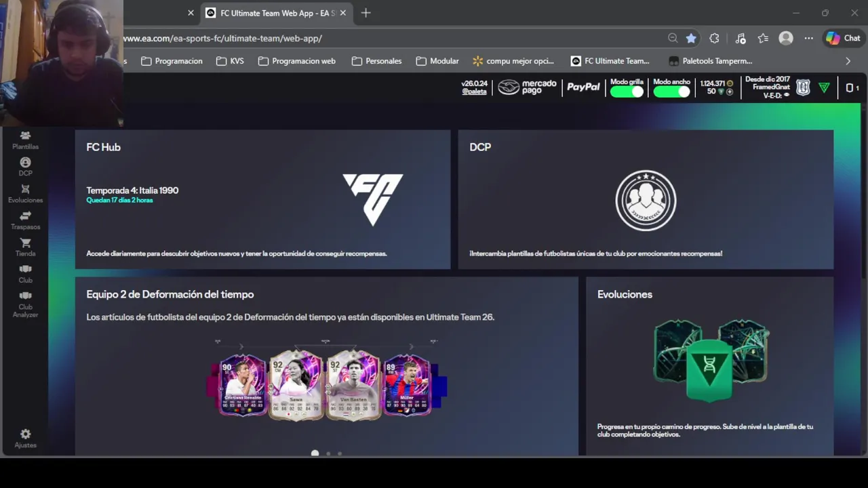Open the DCP tile title
This screenshot has height=488, width=868.
pos(480,147)
